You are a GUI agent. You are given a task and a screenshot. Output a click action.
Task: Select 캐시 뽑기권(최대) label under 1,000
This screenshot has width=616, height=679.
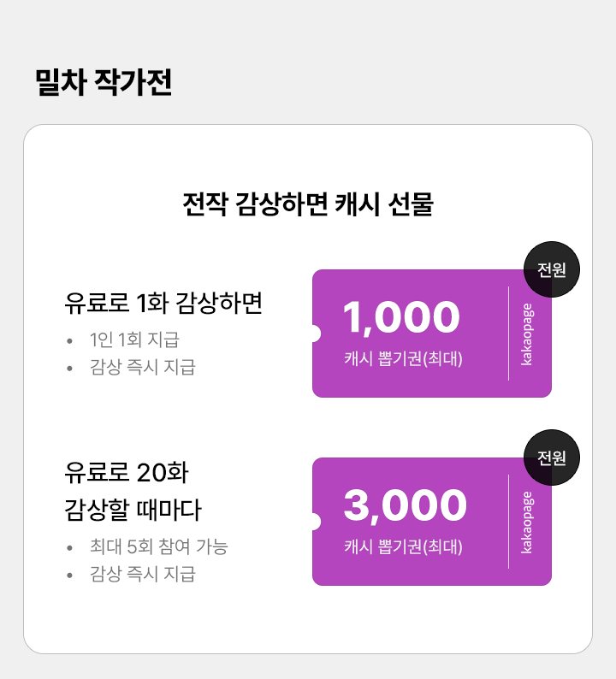pyautogui.click(x=403, y=359)
